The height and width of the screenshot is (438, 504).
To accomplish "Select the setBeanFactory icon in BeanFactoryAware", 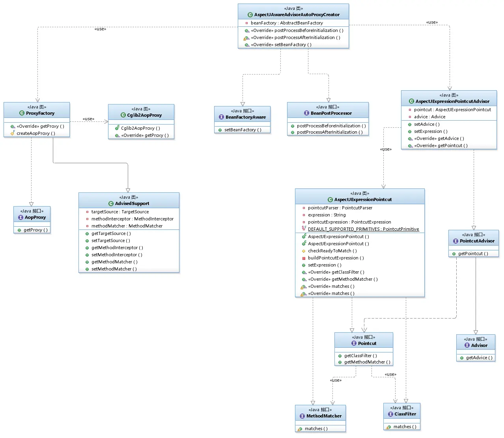I will pos(220,130).
